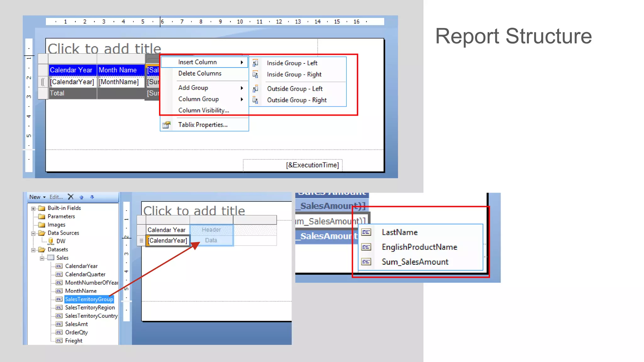
Task: Click the Total row cell
Action: point(73,93)
